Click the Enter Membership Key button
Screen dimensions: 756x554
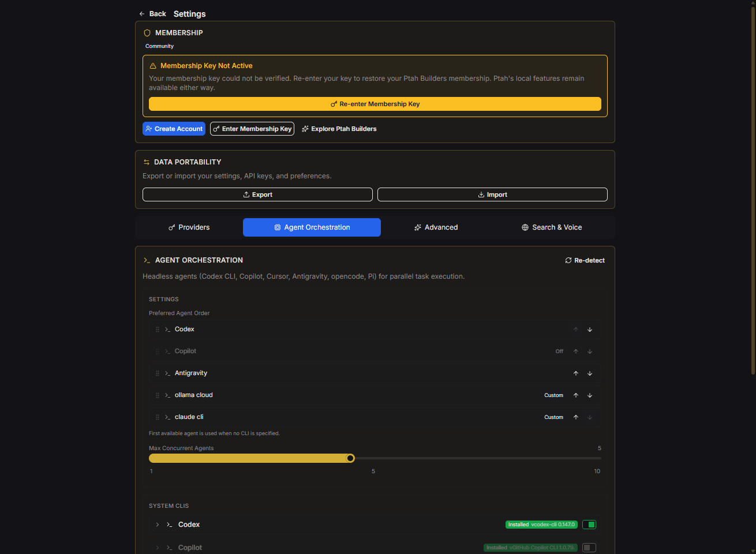coord(252,129)
